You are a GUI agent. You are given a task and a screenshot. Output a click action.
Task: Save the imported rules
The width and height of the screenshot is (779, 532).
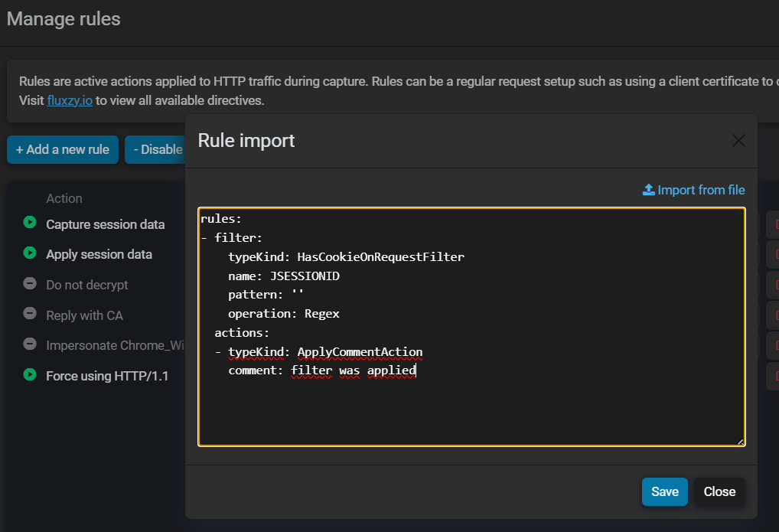[x=664, y=491]
